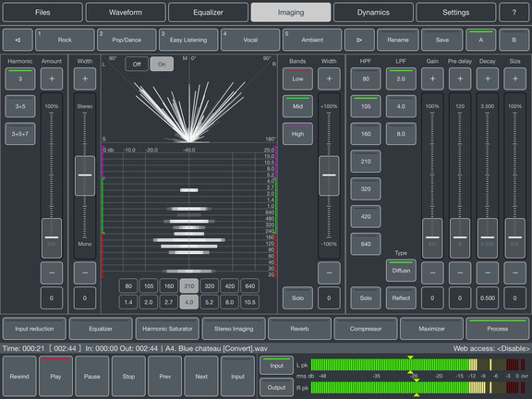Open the help question mark
The image size is (532, 399).
coord(514,13)
